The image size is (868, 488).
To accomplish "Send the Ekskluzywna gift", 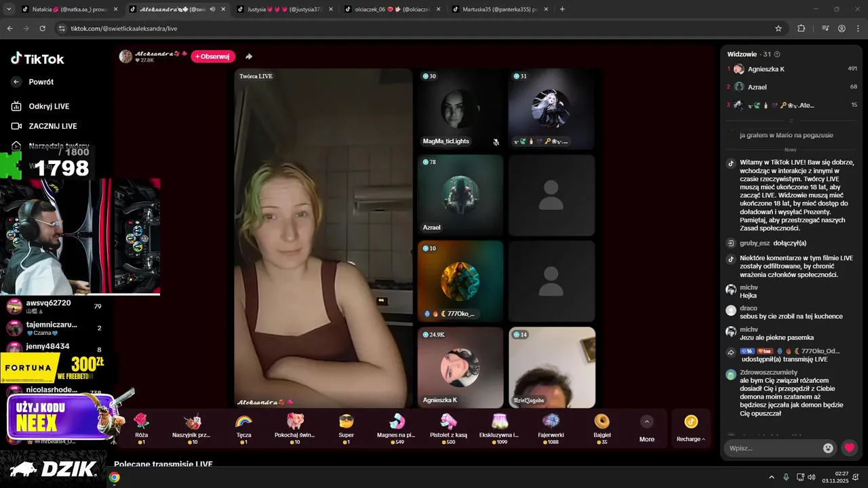I will pyautogui.click(x=499, y=428).
